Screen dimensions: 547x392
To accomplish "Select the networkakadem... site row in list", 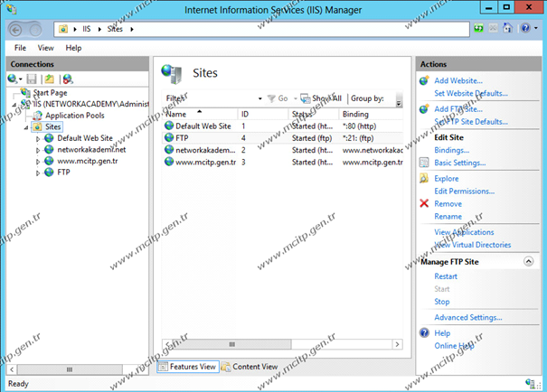I will [283, 150].
